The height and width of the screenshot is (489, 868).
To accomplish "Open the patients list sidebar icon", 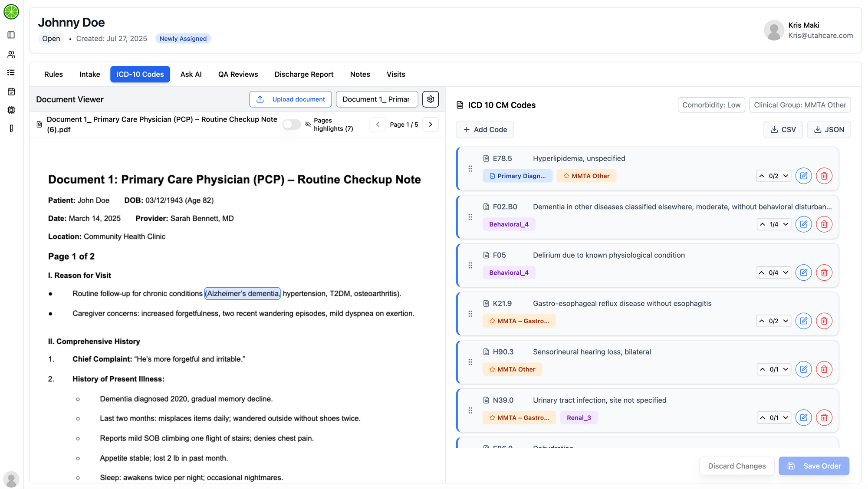I will [11, 54].
